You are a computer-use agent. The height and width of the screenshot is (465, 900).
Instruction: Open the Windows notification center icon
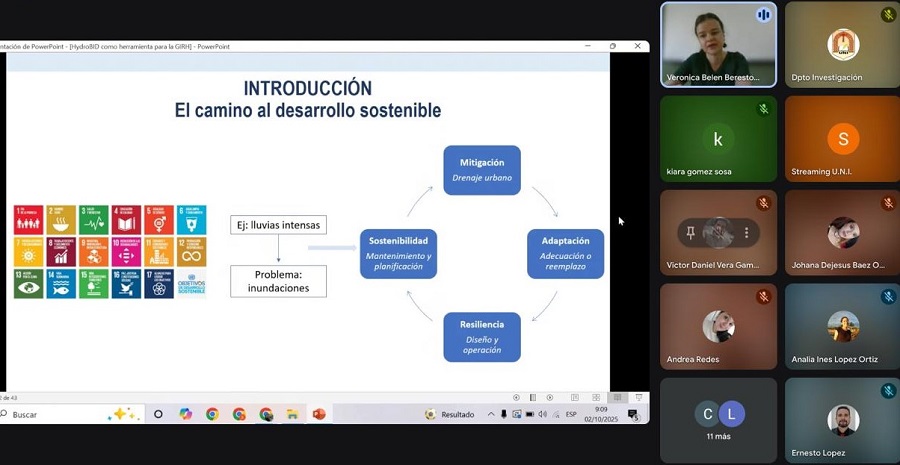point(633,414)
